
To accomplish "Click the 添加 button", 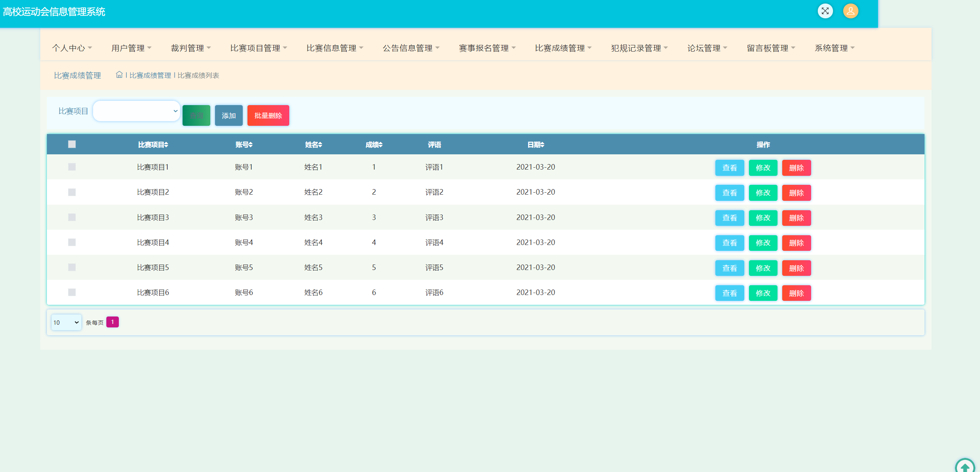I will tap(229, 116).
